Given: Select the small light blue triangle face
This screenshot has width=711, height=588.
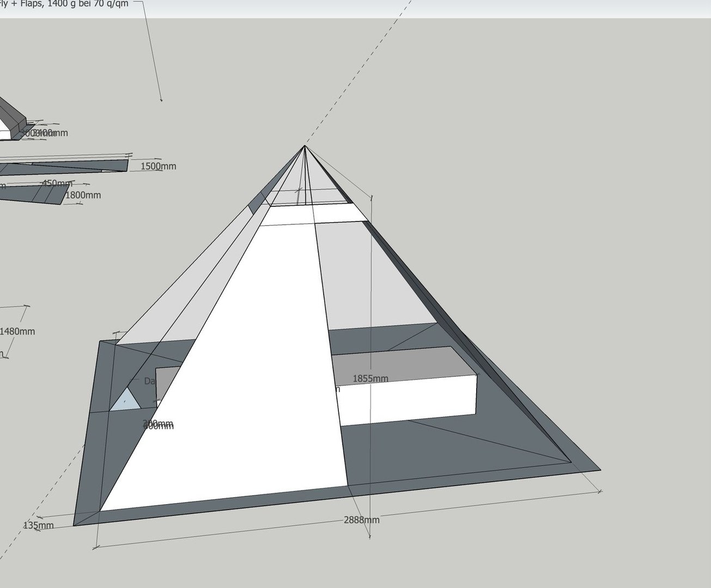Looking at the screenshot, I should (125, 401).
